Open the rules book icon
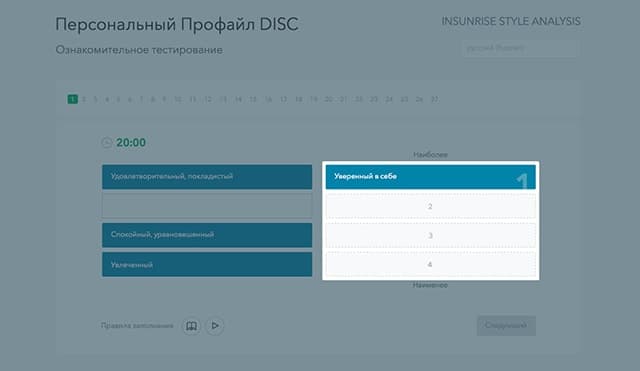The width and height of the screenshot is (640, 371). click(x=191, y=326)
